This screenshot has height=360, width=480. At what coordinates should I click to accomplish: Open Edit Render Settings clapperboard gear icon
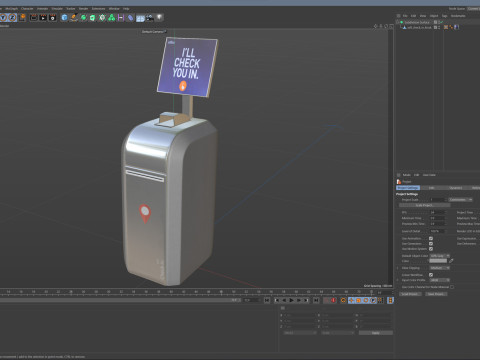52,17
